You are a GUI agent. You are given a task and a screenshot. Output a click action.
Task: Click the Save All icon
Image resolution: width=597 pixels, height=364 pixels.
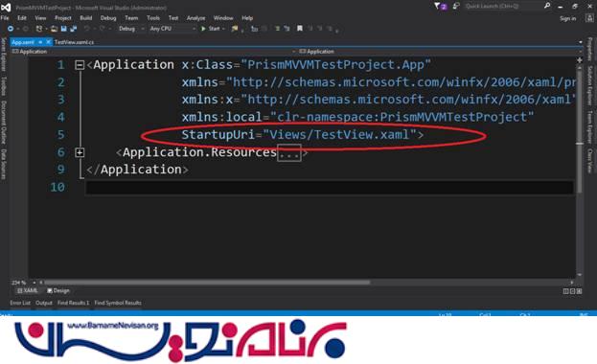click(73, 29)
